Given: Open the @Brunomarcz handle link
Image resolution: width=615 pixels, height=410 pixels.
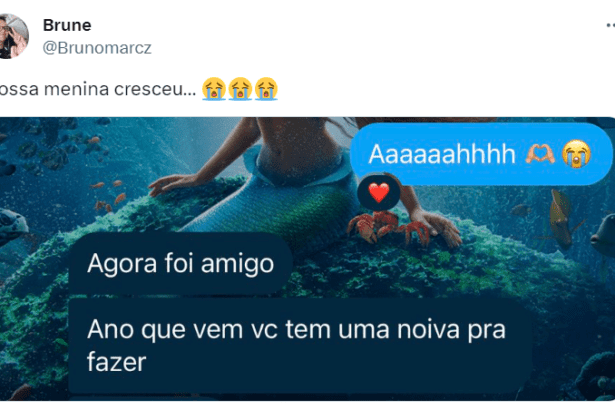Looking at the screenshot, I should pyautogui.click(x=97, y=48).
